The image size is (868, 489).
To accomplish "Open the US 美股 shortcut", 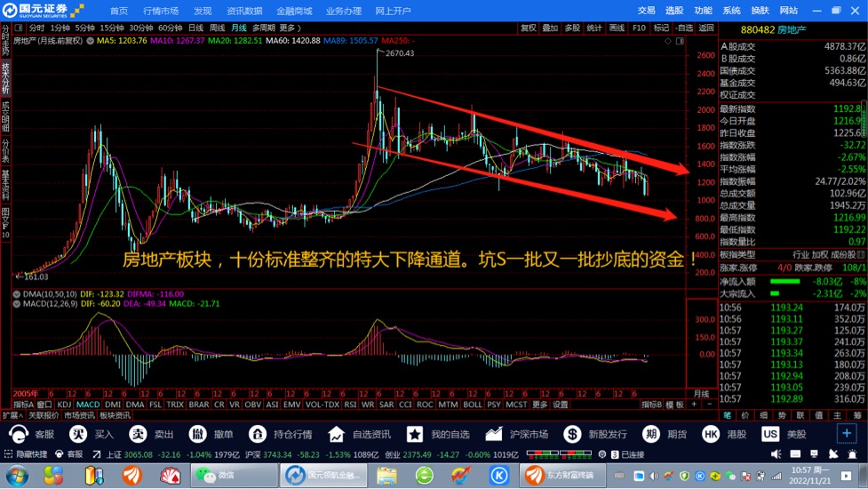I will [770, 434].
